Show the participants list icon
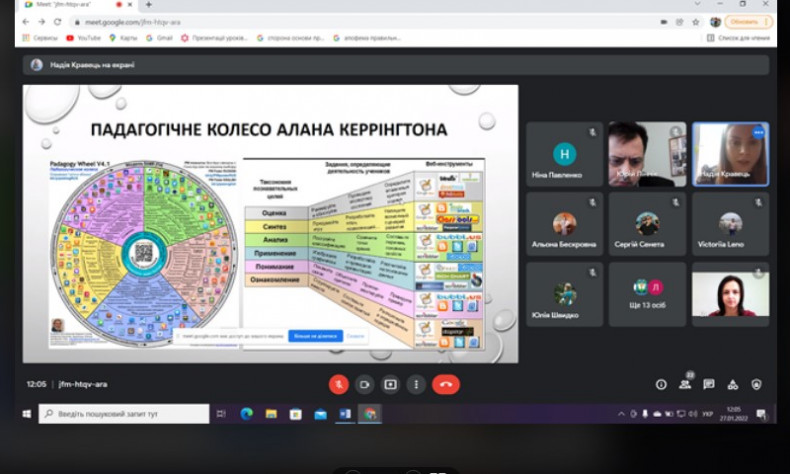 (685, 385)
